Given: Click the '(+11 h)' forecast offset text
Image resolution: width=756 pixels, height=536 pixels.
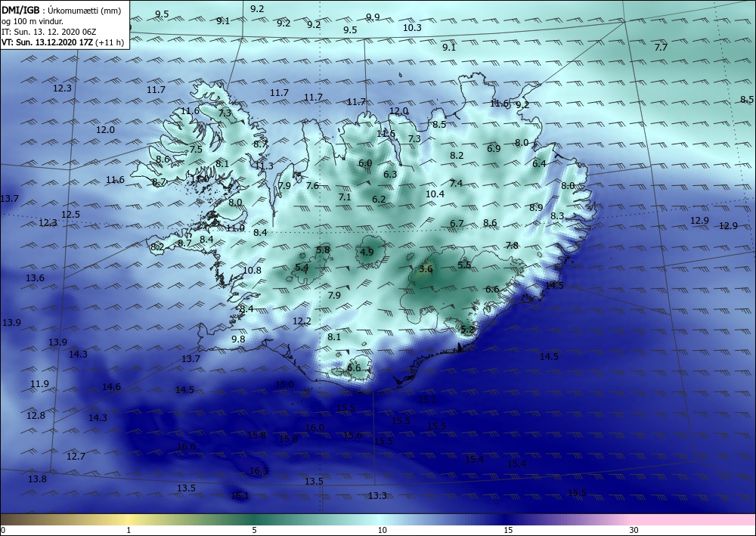Looking at the screenshot, I should [x=110, y=42].
